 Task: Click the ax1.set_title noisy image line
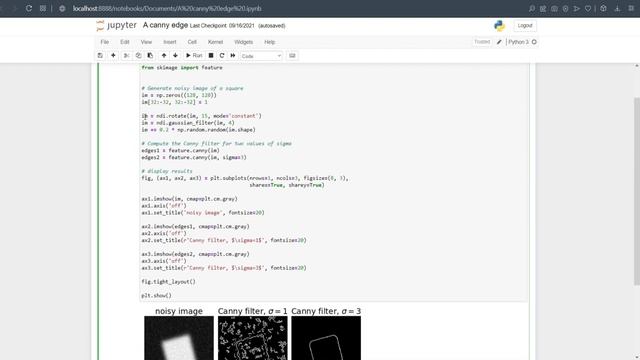203,213
